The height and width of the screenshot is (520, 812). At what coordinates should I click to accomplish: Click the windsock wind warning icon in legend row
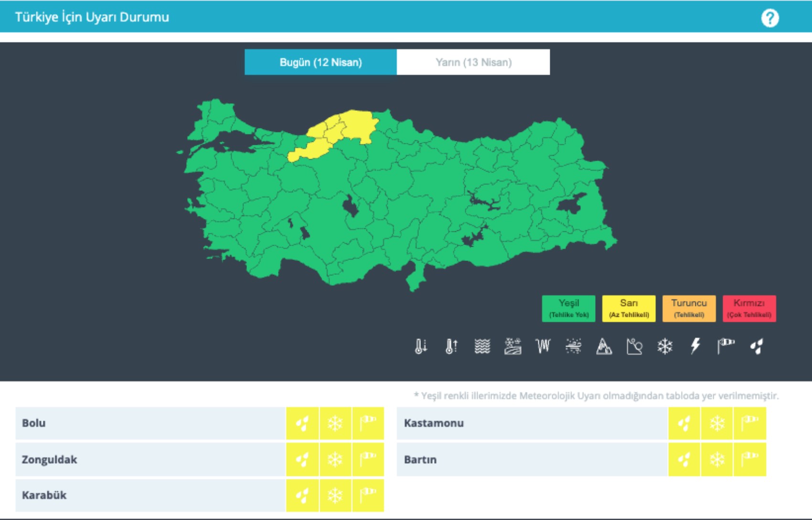tap(726, 346)
